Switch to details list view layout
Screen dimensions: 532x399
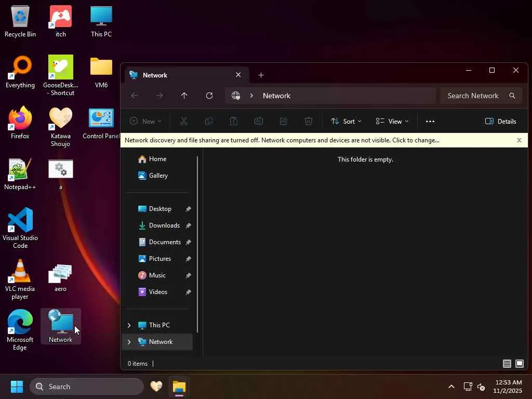click(x=507, y=364)
